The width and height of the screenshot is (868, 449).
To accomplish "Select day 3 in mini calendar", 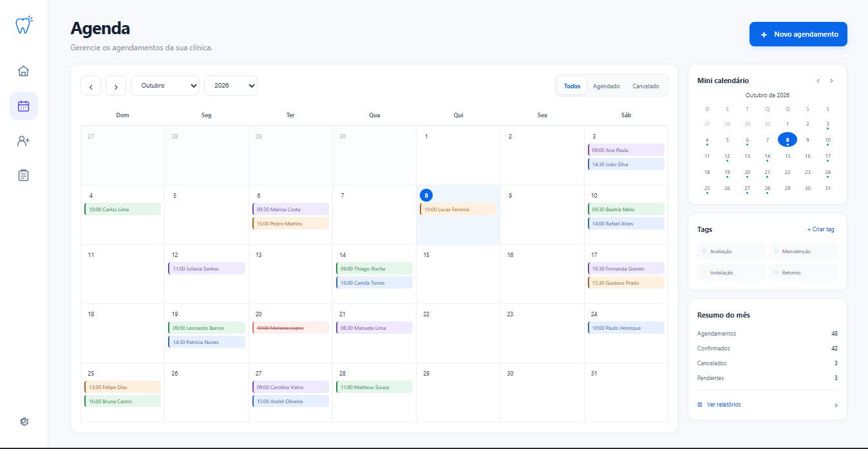I will pyautogui.click(x=827, y=124).
